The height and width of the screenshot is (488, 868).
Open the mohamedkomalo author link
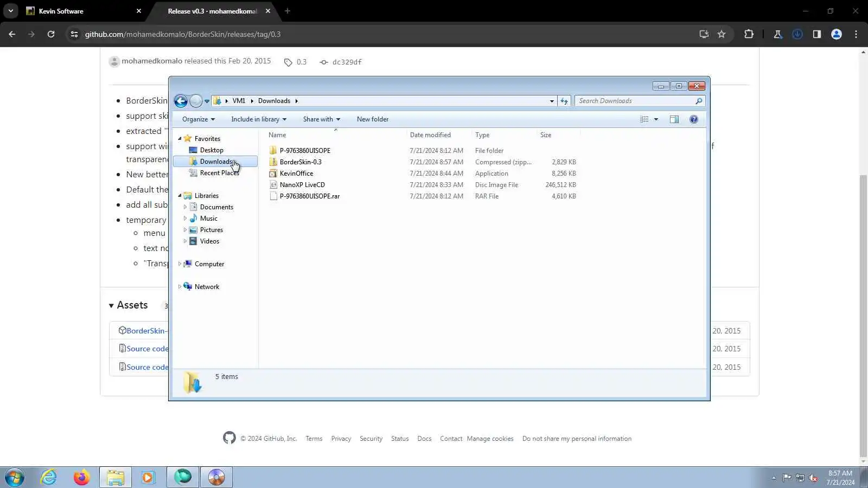click(152, 61)
